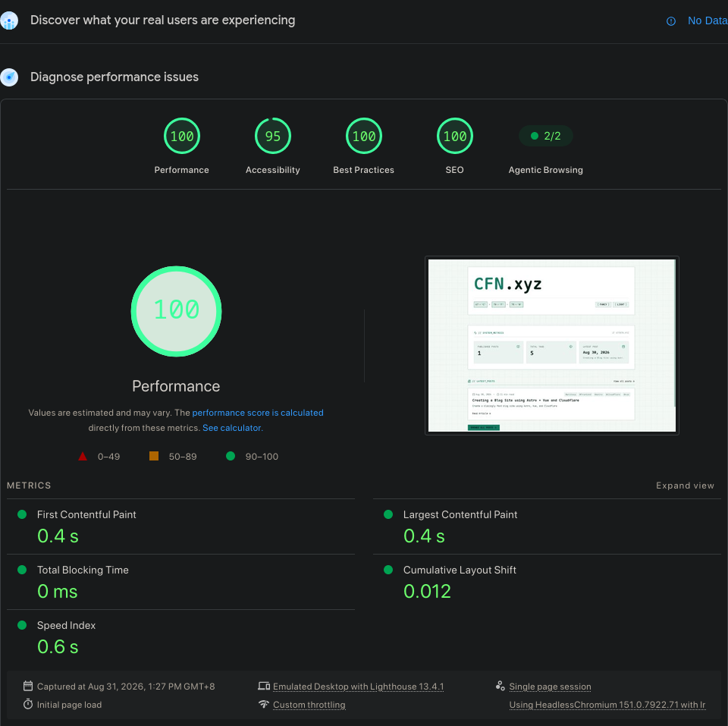Open the CFN.xyz page screenshot thumbnail
Image resolution: width=728 pixels, height=726 pixels.
click(x=551, y=345)
